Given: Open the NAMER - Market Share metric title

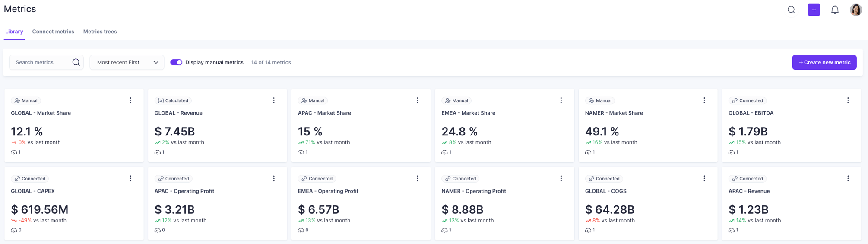Looking at the screenshot, I should tap(614, 113).
